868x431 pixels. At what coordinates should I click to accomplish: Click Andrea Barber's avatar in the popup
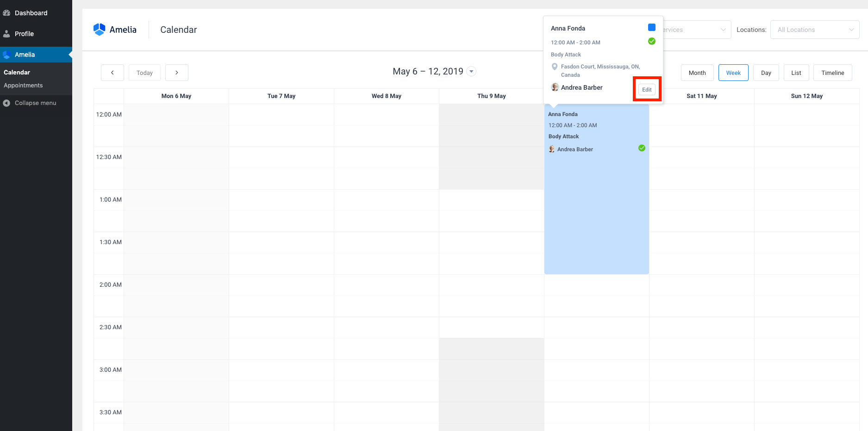[555, 87]
